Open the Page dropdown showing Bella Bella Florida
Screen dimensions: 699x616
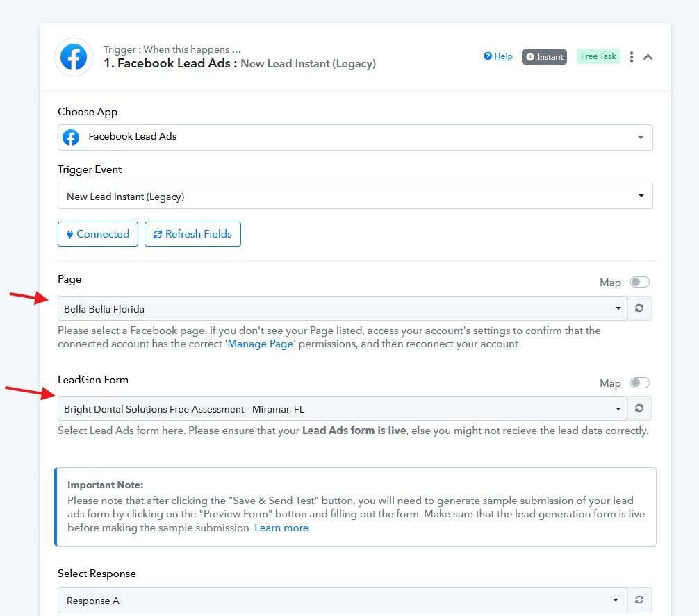[x=342, y=308]
